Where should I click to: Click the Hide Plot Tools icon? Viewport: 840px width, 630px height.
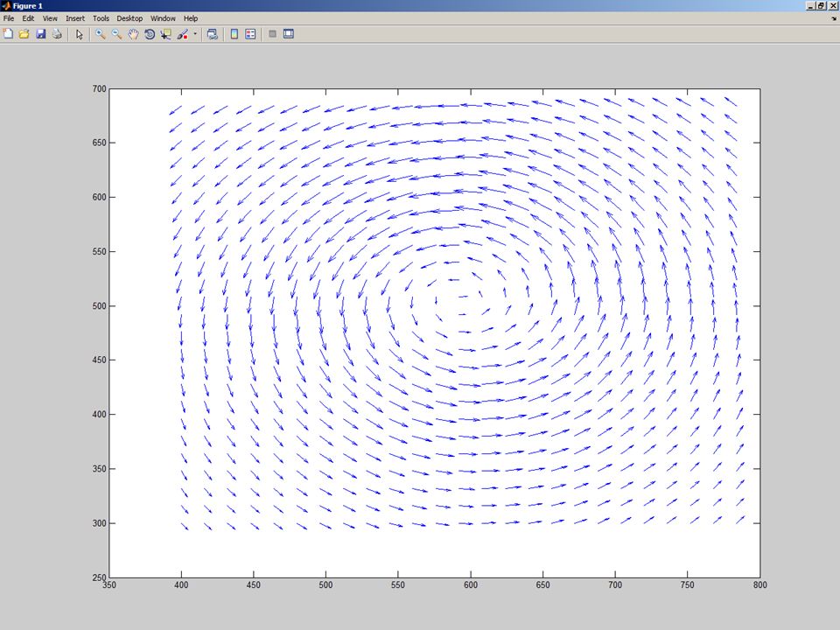pyautogui.click(x=272, y=34)
